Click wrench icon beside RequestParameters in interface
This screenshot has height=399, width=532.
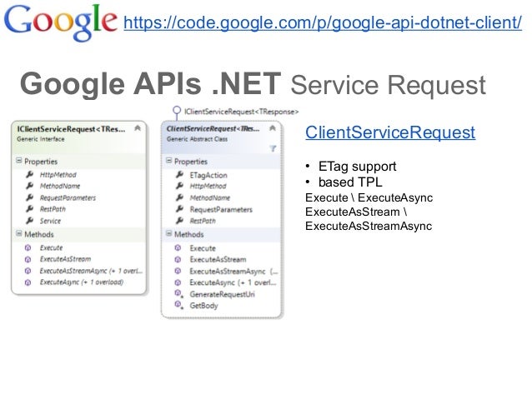pos(30,197)
